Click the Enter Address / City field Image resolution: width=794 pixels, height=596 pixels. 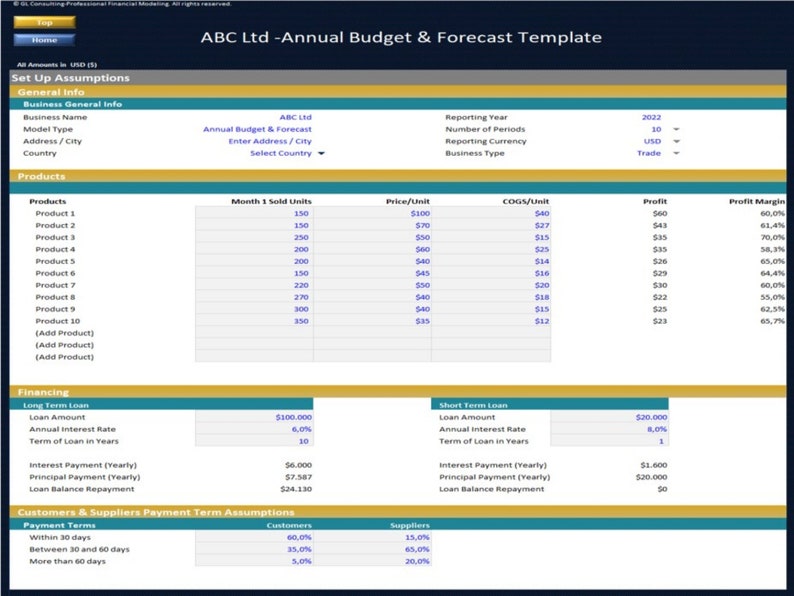click(x=270, y=141)
